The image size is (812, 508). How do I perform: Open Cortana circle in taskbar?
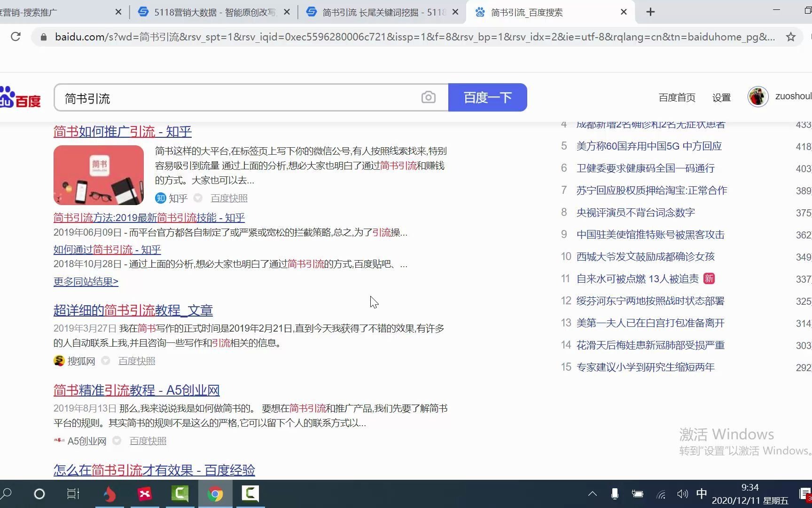tap(39, 494)
